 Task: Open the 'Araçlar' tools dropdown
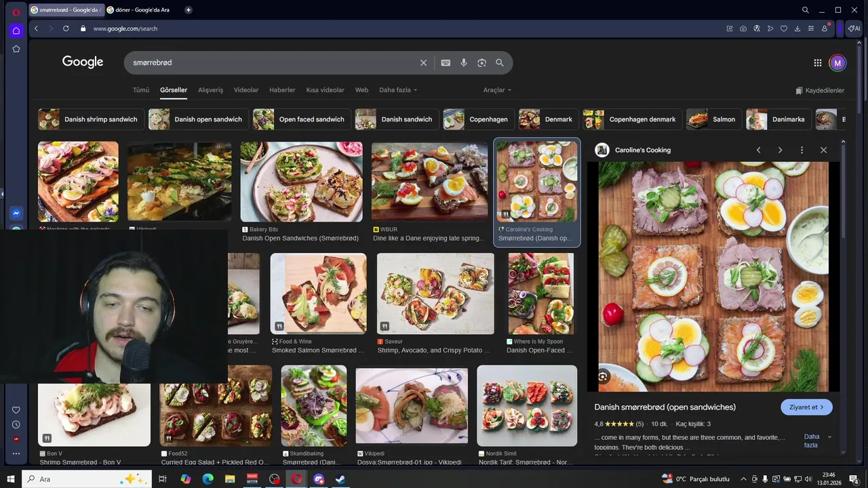tap(497, 90)
